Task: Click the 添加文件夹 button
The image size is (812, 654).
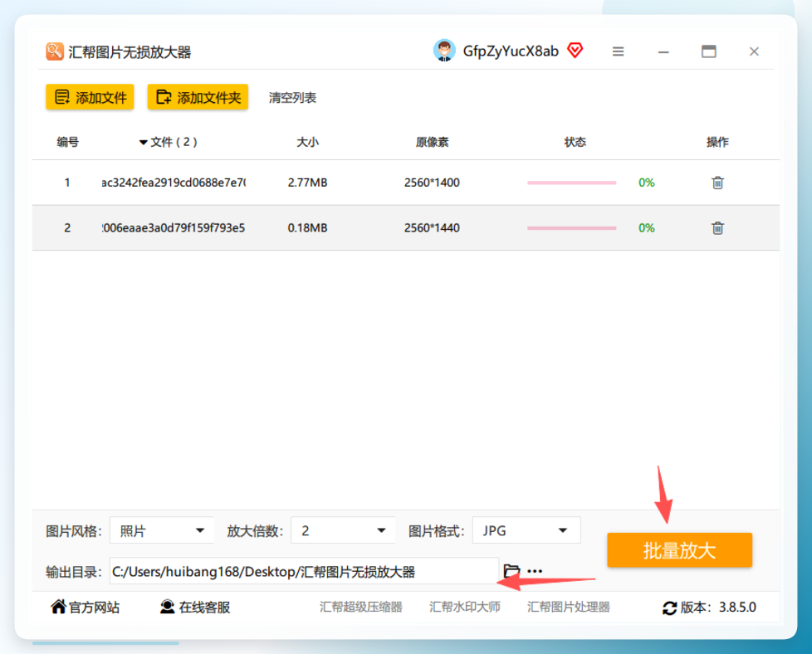Action: point(198,97)
